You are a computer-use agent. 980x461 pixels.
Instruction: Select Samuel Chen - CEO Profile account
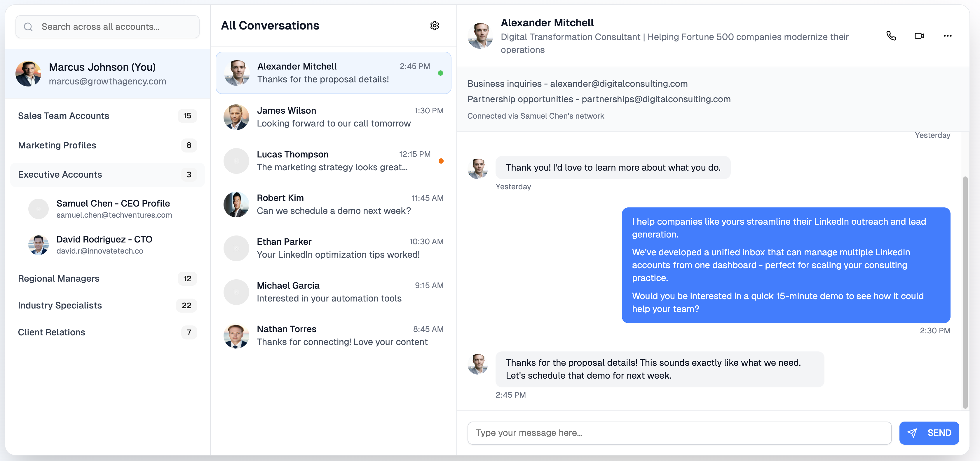[x=113, y=209]
